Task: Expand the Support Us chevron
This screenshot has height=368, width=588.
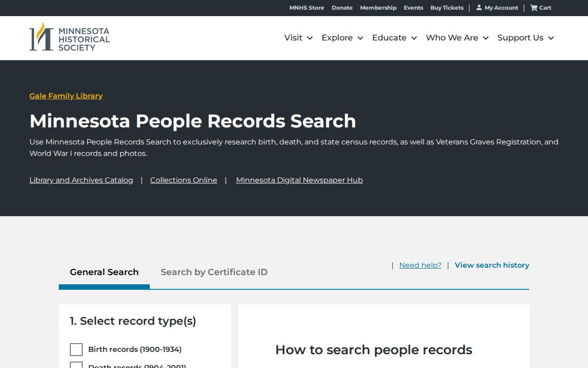Action: coord(551,38)
